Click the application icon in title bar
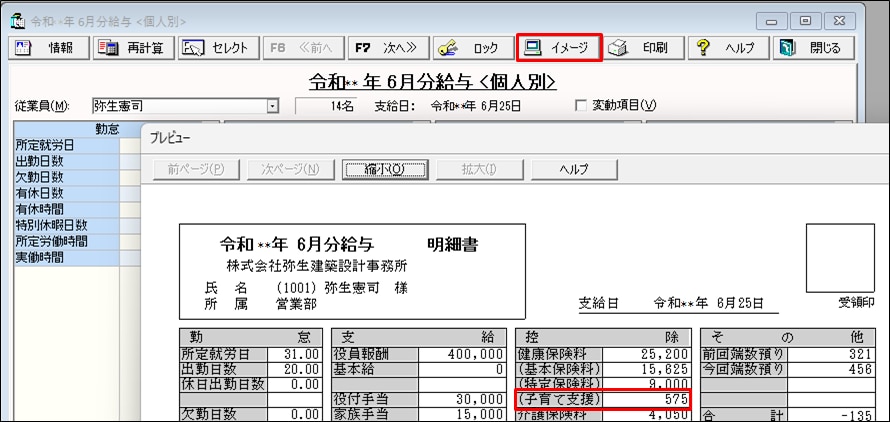The height and width of the screenshot is (422, 890). tap(19, 22)
